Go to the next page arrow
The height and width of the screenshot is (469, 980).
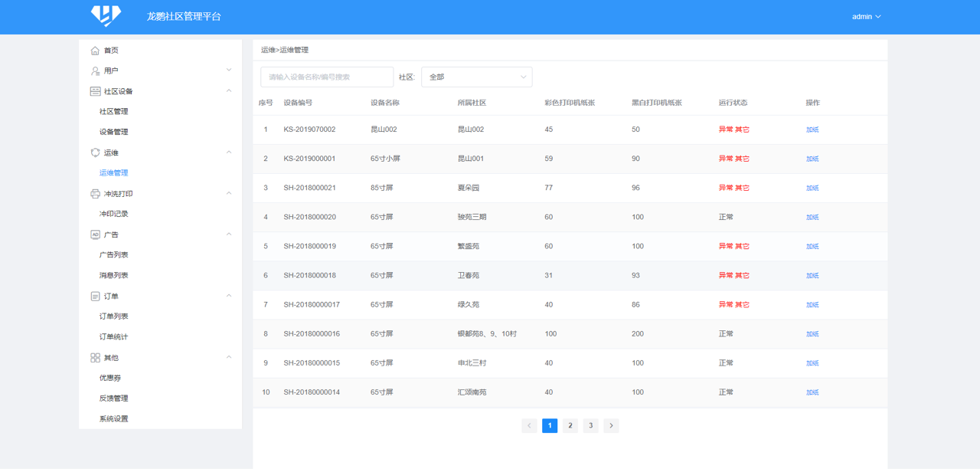click(611, 425)
